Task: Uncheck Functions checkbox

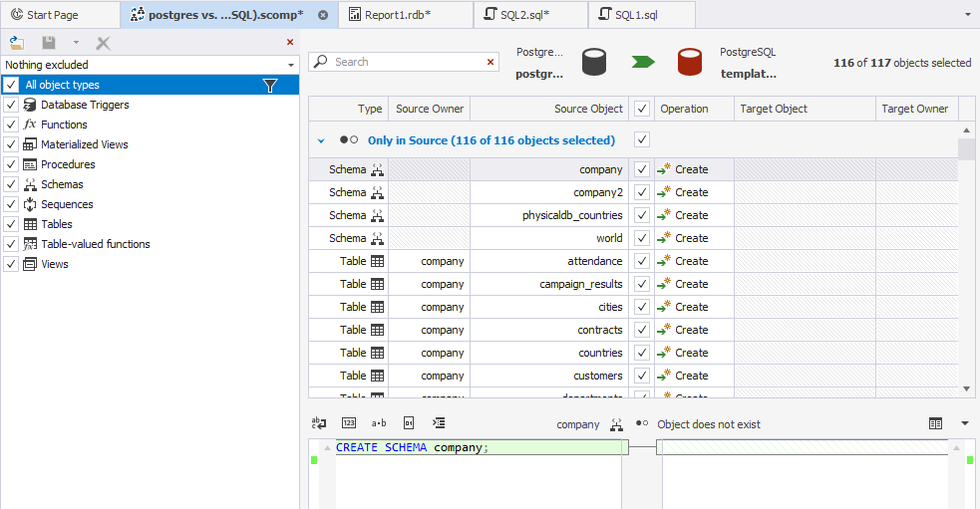Action: tap(11, 125)
